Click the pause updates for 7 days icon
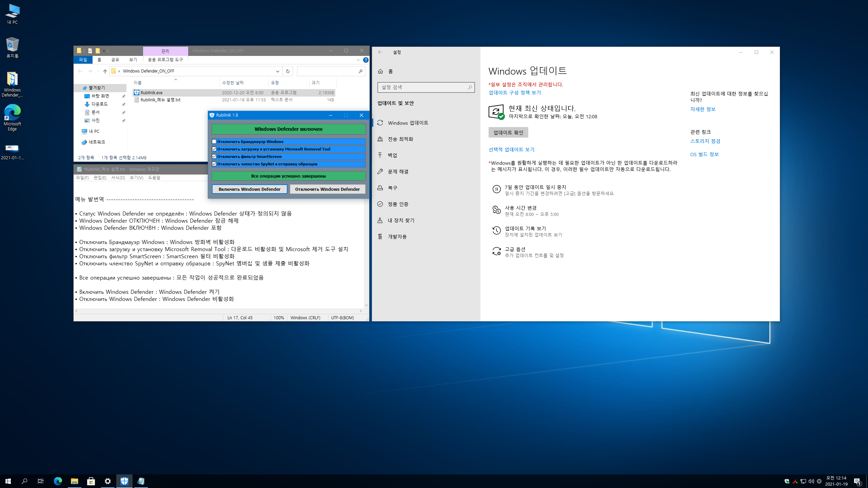This screenshot has width=868, height=488. 496,189
